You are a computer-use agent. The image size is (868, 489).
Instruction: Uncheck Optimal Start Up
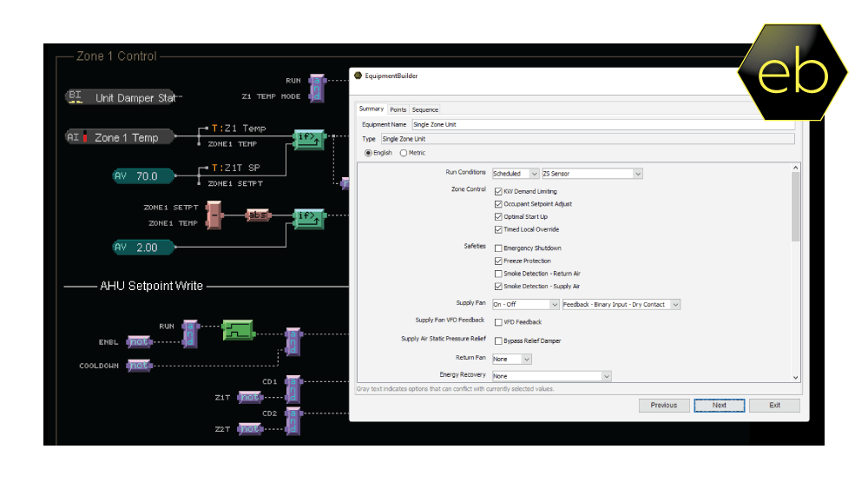click(498, 217)
